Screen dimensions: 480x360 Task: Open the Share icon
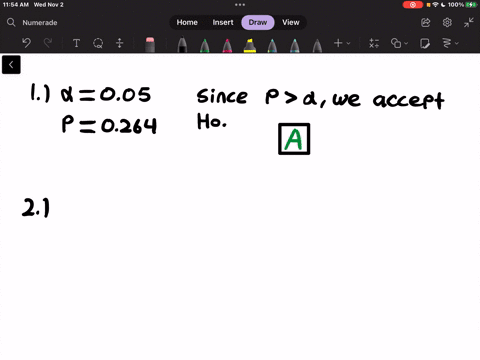[x=426, y=22]
